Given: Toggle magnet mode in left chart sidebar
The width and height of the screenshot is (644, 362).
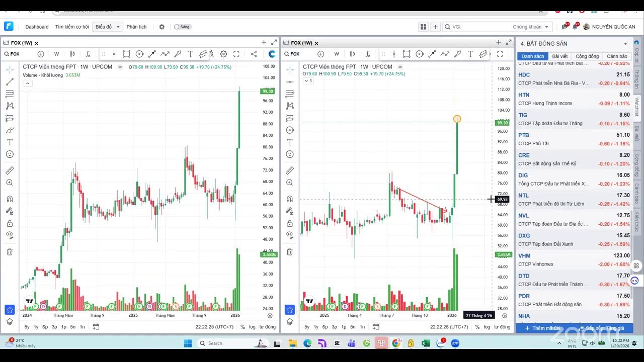Looking at the screenshot, I should click(x=10, y=199).
